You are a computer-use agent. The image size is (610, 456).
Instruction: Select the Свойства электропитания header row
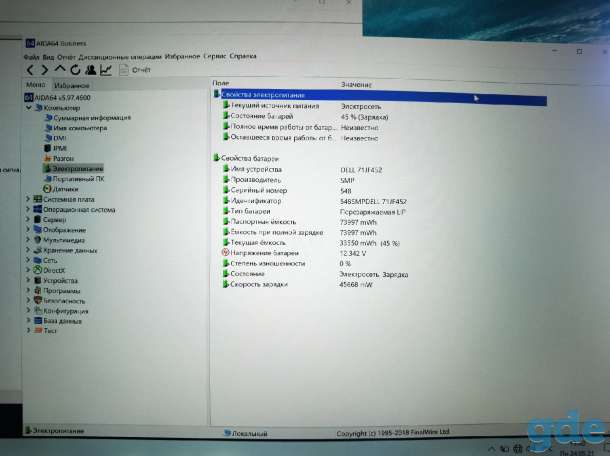tap(379, 96)
